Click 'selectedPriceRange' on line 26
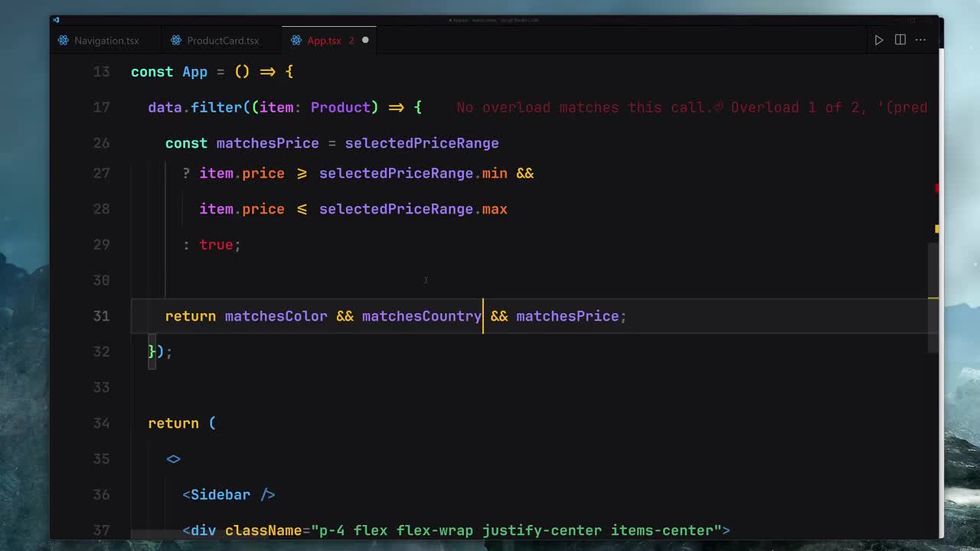Image resolution: width=980 pixels, height=551 pixels. (422, 143)
